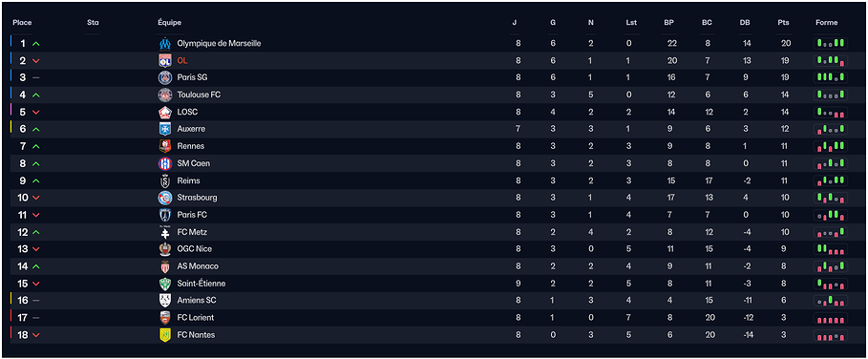Open the Rennes team name link
Viewport: 868px width, 359px height.
click(x=191, y=146)
